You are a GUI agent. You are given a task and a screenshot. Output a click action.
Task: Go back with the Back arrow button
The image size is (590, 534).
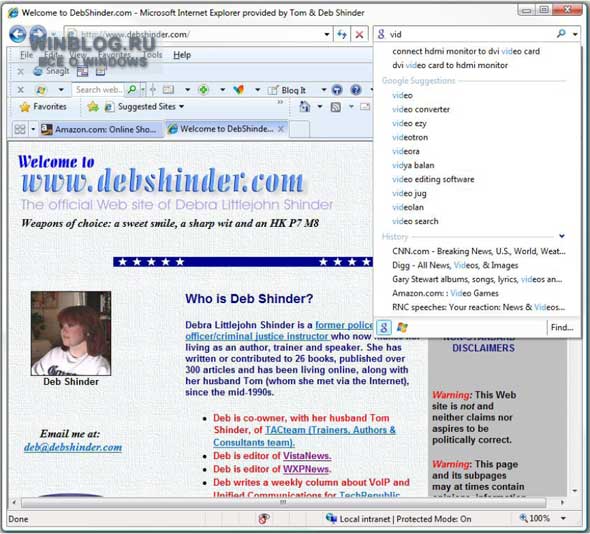18,34
